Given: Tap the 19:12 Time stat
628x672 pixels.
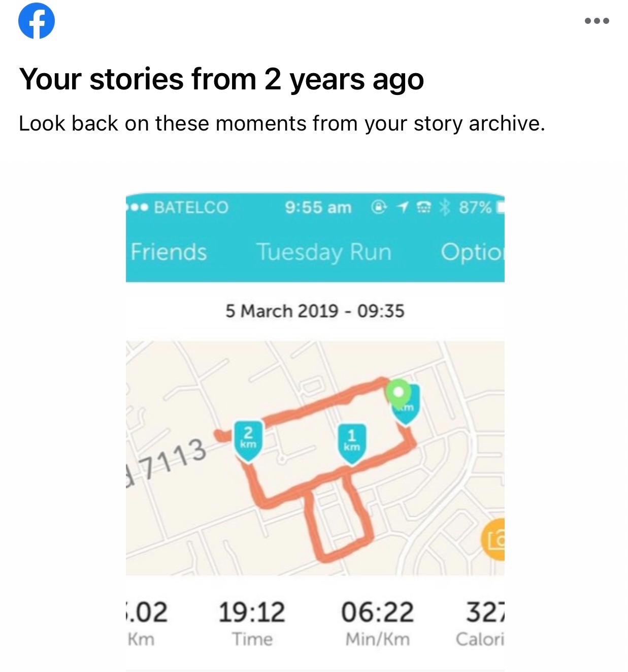Looking at the screenshot, I should [x=252, y=623].
